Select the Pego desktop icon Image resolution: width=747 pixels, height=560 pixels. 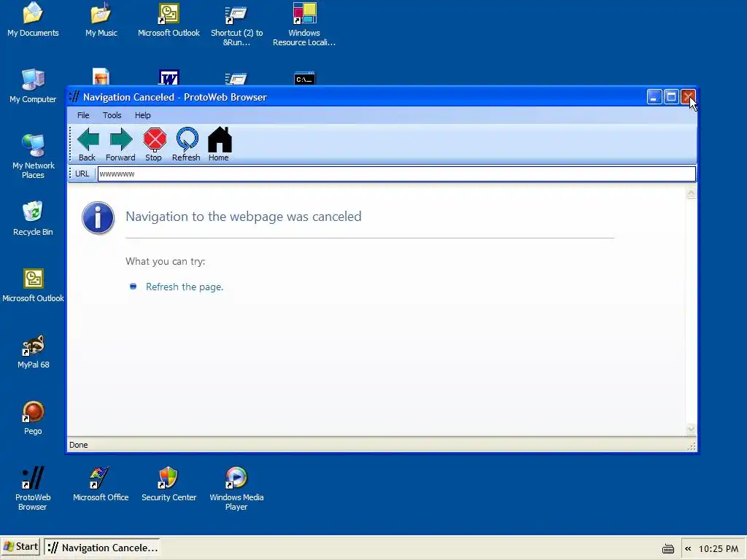(x=33, y=418)
